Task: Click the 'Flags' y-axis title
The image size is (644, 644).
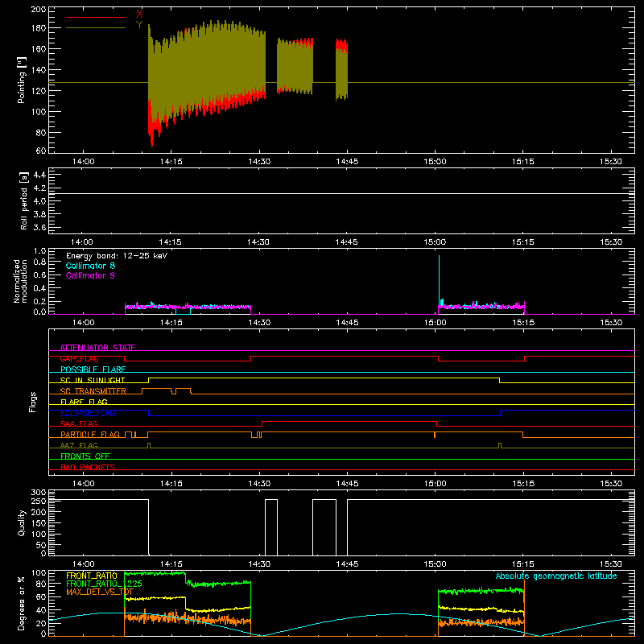Action: click(32, 402)
